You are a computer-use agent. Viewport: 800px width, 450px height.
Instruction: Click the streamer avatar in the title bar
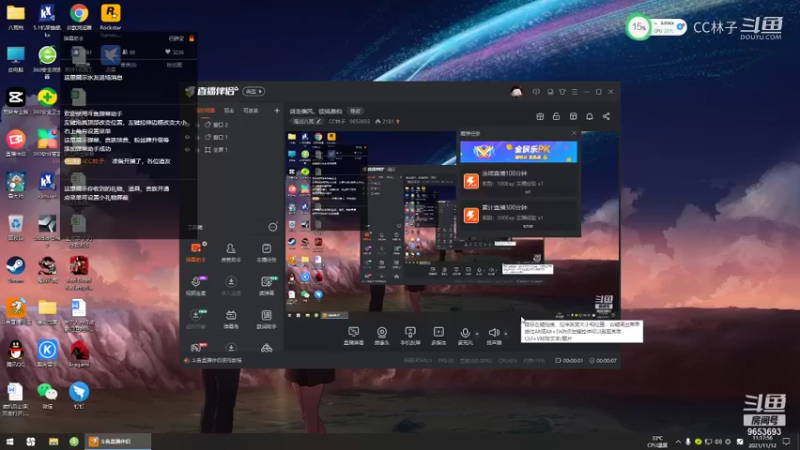tap(516, 92)
